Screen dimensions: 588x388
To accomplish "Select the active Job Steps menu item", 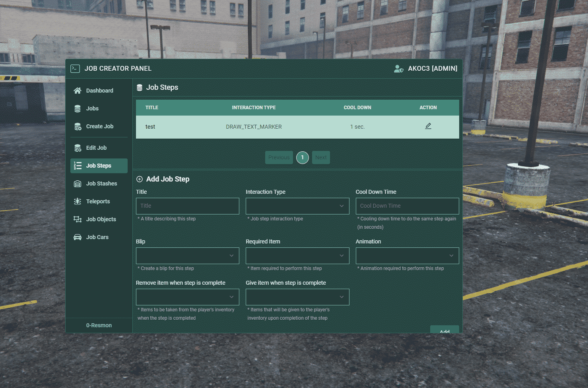I will point(99,166).
